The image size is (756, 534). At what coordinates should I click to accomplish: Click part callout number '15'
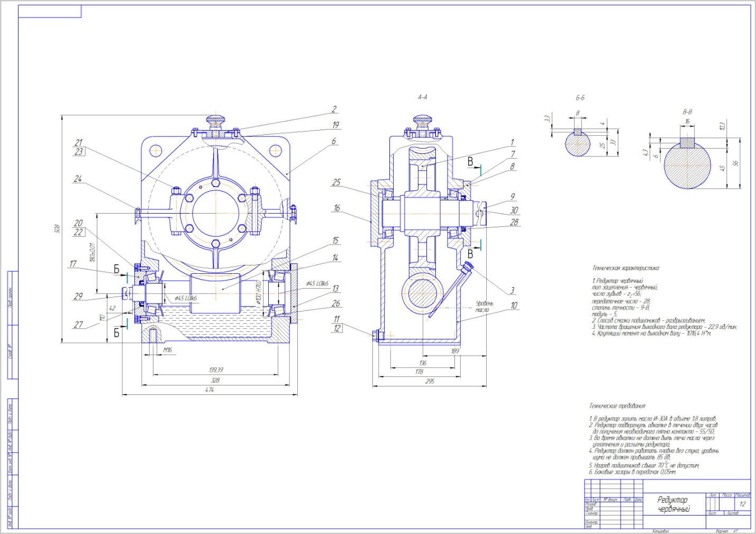[x=335, y=241]
